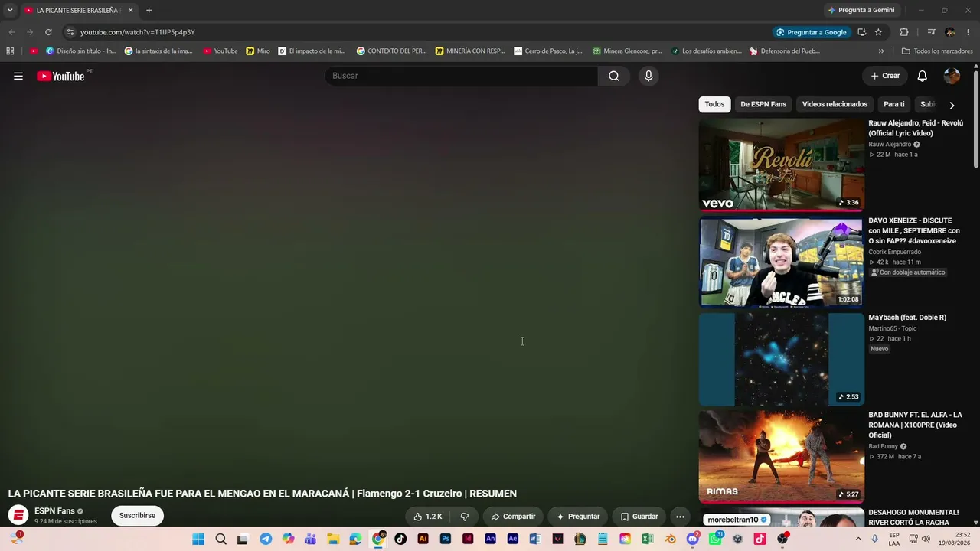Viewport: 980px width, 551px height.
Task: Click Preguntar a Google in address bar
Action: tap(812, 32)
